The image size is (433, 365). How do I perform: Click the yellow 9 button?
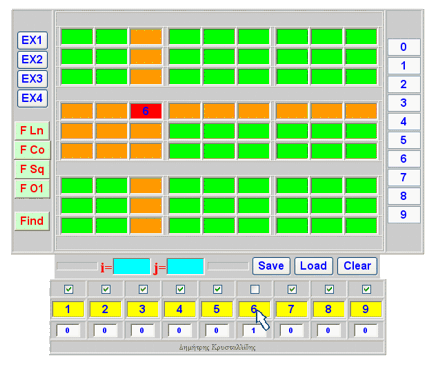[366, 309]
